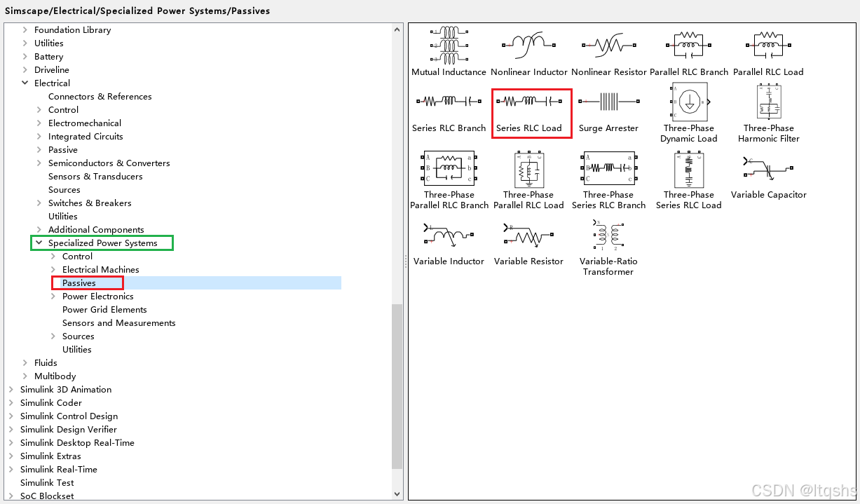Click the tree scrollbar down arrow
860x504 pixels.
click(x=397, y=494)
